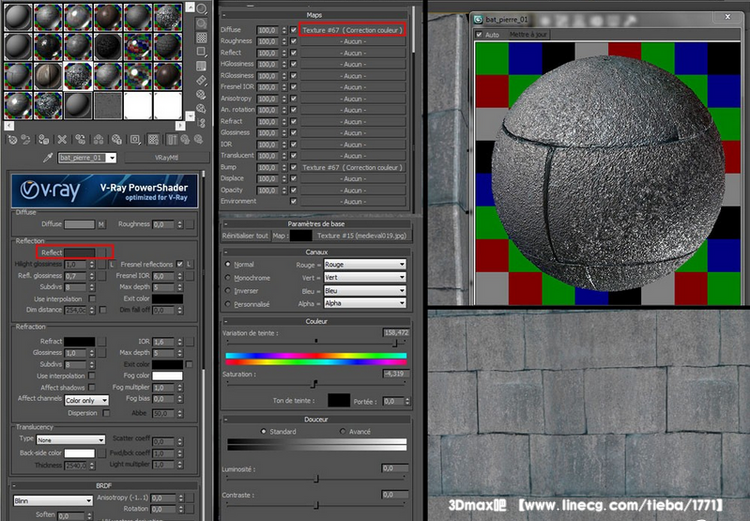Toggle Show Shaded Material in Viewport
Screen dimensions: 750x521
click(x=154, y=140)
